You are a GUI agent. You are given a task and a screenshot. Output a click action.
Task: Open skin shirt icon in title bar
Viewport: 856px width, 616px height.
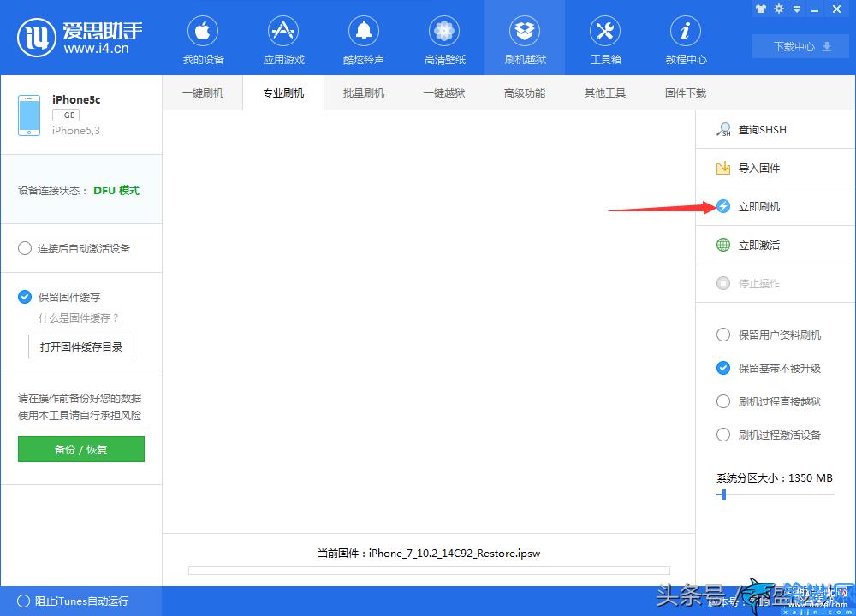761,9
